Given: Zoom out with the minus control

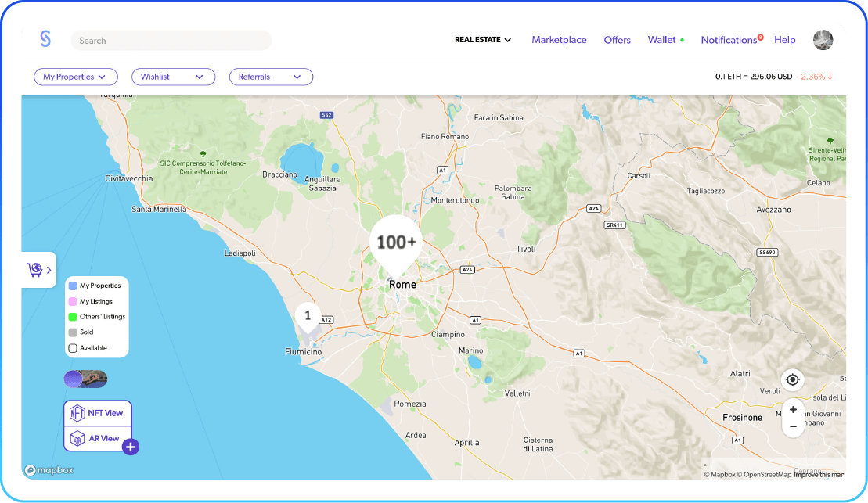Looking at the screenshot, I should (x=793, y=426).
